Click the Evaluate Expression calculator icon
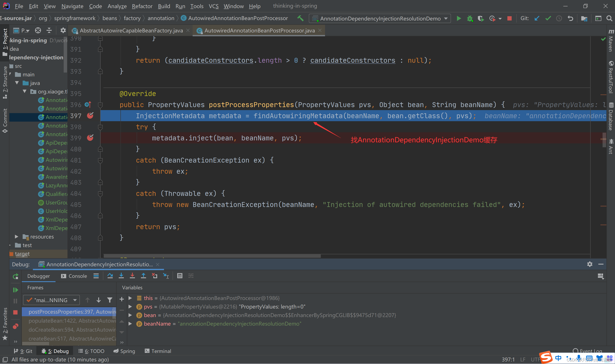 click(x=180, y=276)
